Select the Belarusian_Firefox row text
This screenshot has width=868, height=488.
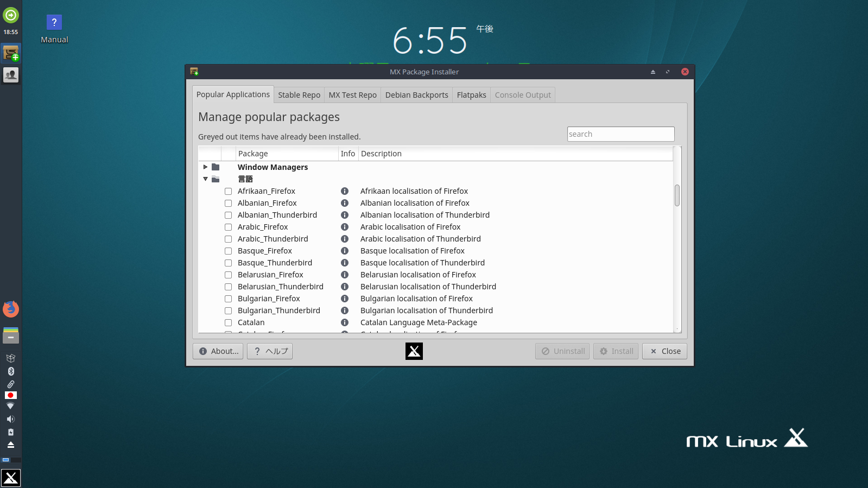click(x=270, y=275)
